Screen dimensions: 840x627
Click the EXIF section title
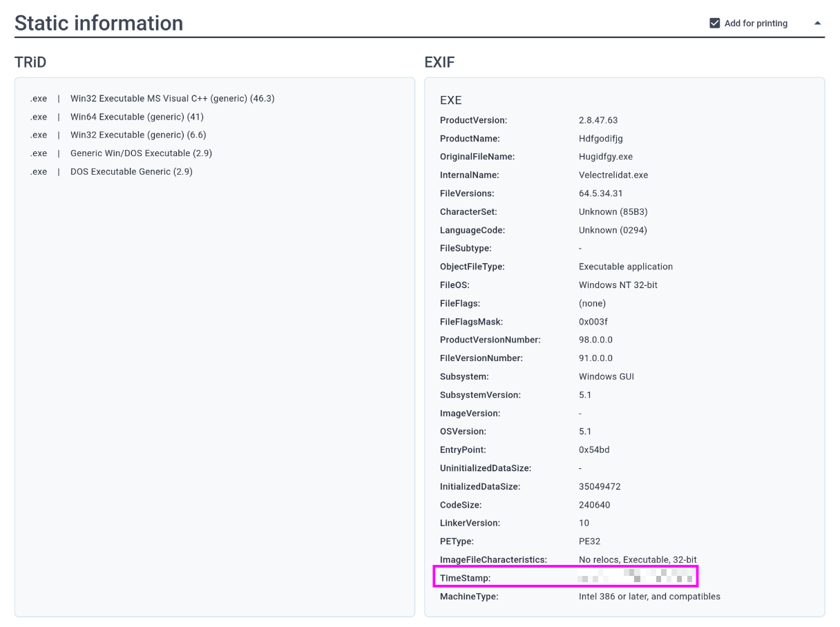click(x=439, y=63)
